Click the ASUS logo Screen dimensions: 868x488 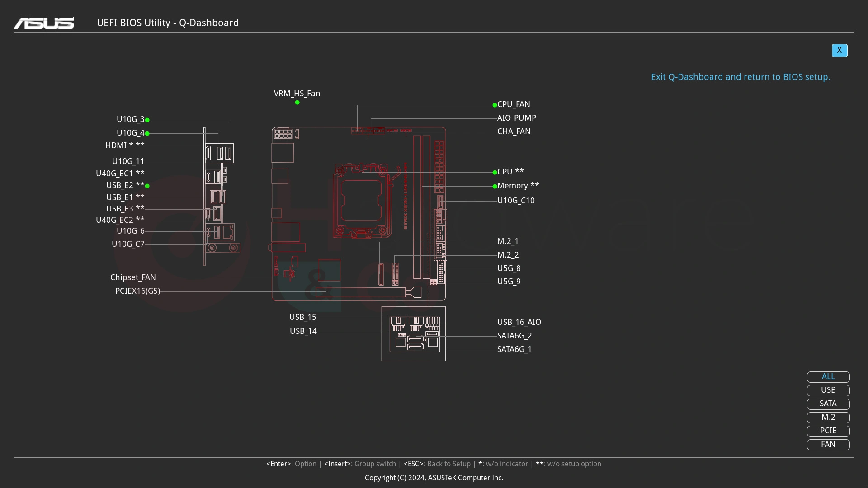tap(43, 23)
